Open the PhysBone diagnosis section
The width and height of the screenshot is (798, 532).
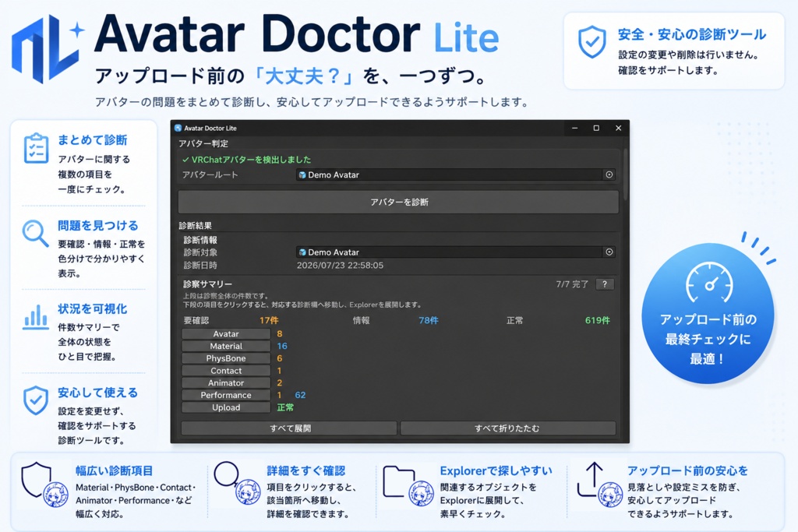pyautogui.click(x=226, y=358)
